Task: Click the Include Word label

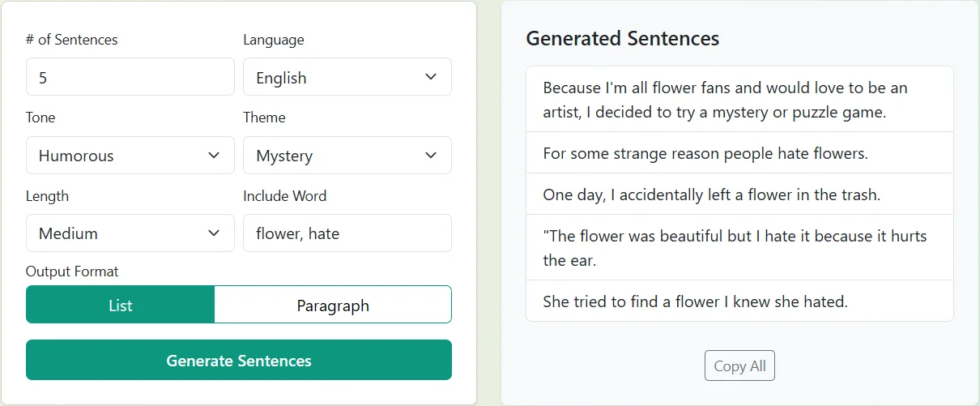Action: click(x=284, y=196)
